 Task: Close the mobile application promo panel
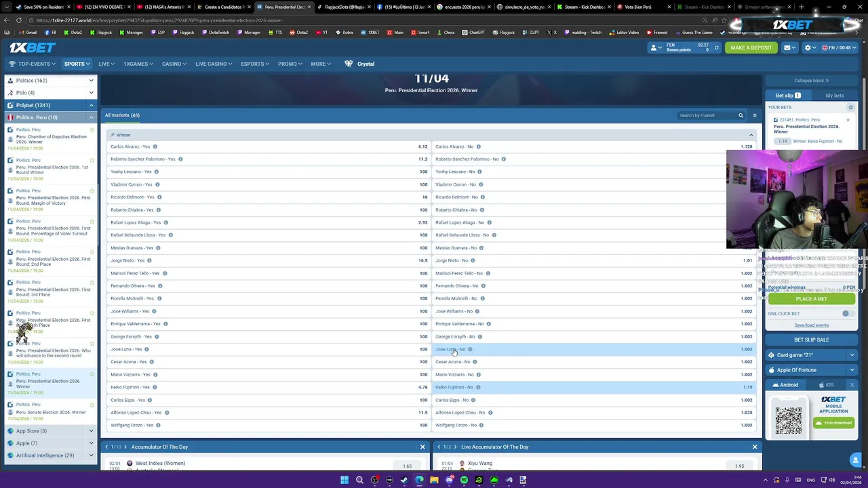(852, 385)
